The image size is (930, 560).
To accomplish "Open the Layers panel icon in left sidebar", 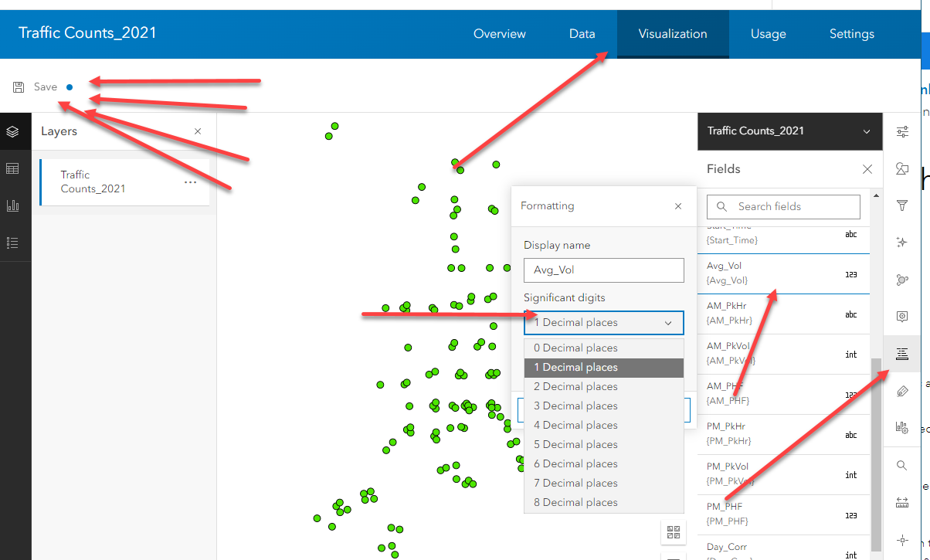I will coord(12,131).
